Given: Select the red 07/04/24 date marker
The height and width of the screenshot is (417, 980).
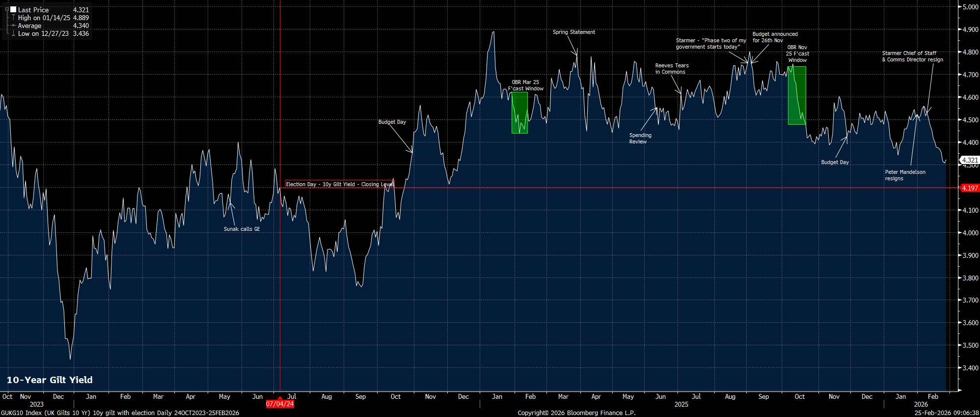Looking at the screenshot, I should (280, 404).
